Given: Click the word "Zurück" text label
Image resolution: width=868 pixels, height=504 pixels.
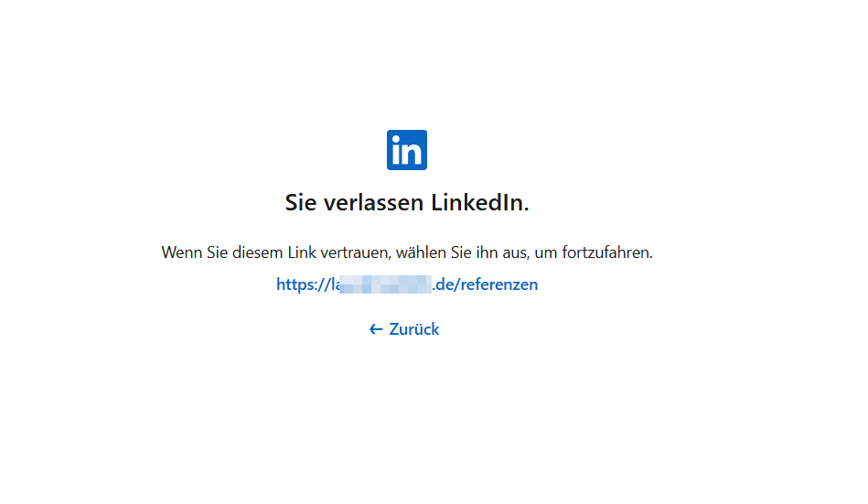Looking at the screenshot, I should pyautogui.click(x=414, y=329).
